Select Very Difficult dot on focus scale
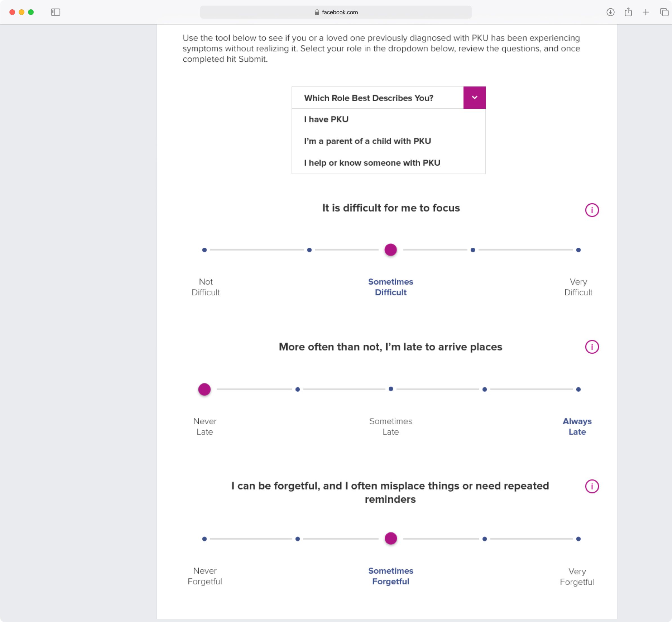 578,250
